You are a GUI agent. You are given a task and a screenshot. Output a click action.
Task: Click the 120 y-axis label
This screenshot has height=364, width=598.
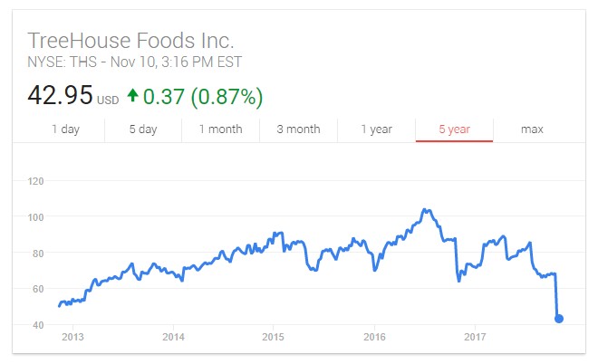coord(36,181)
